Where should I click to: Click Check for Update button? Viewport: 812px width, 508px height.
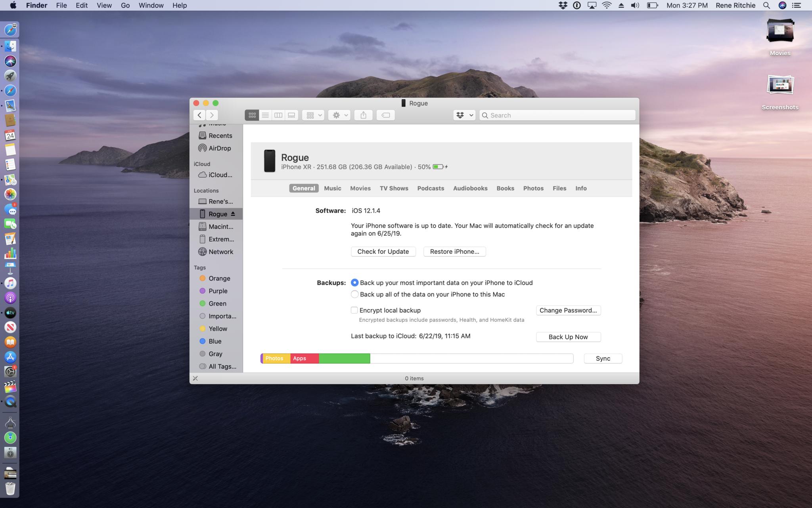[383, 252]
